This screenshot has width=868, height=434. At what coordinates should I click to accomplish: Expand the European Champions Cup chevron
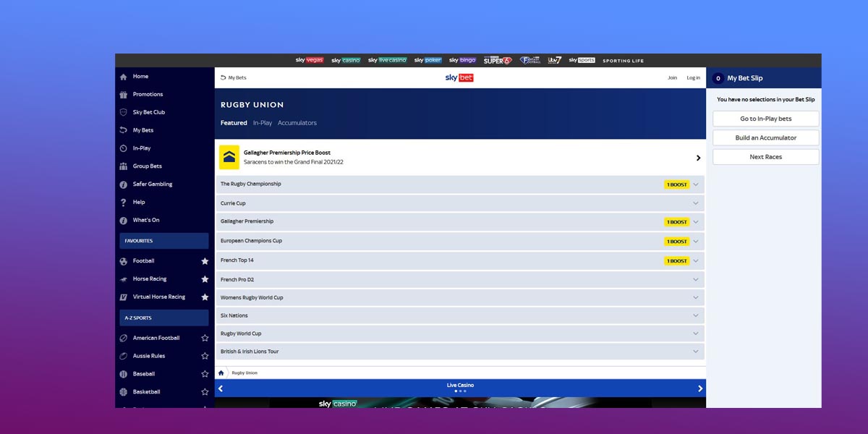pos(696,241)
